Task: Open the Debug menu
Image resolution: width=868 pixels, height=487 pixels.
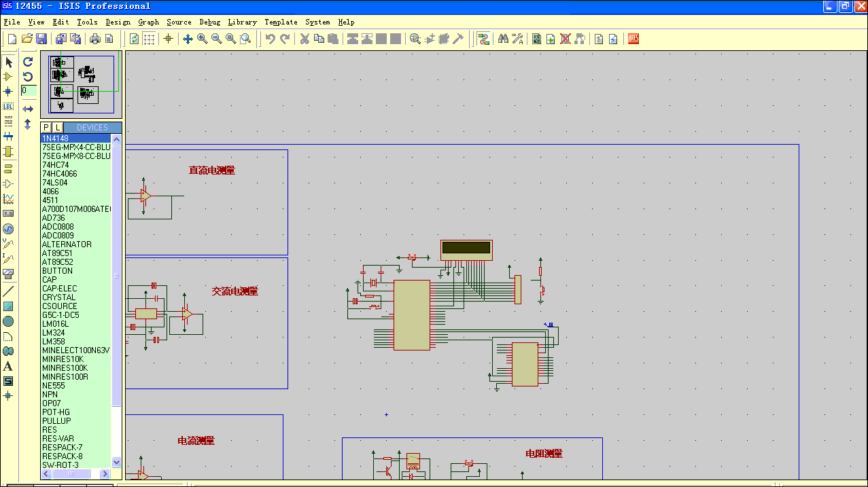Action: pos(210,22)
